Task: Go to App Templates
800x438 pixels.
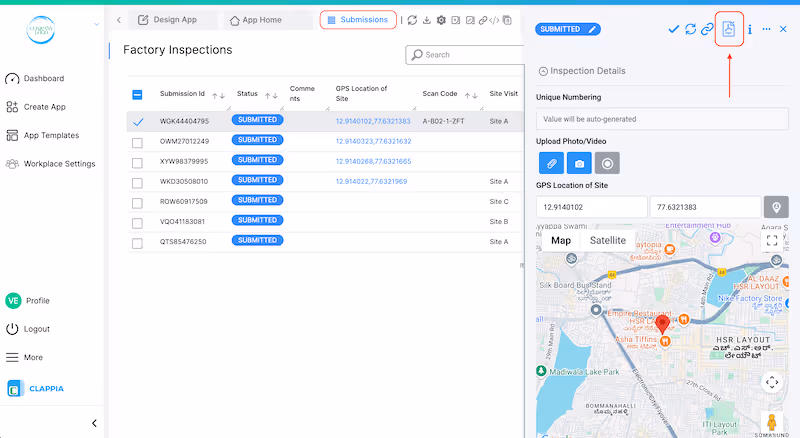Action: click(43, 135)
